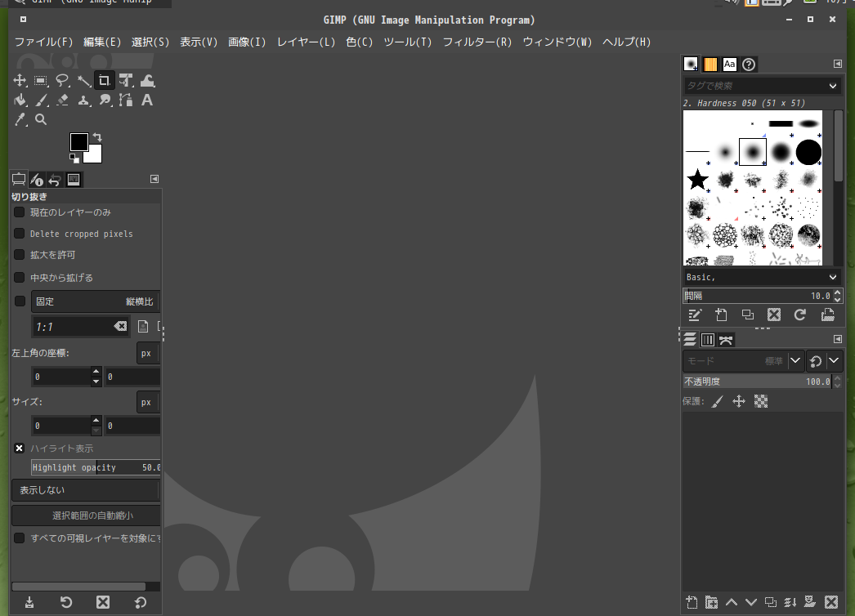This screenshot has height=616, width=855.
Task: Create a new layer
Action: 692,602
